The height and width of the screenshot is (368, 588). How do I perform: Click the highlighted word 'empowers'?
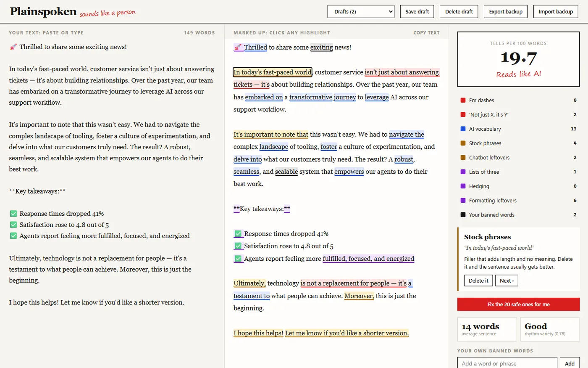tap(349, 171)
